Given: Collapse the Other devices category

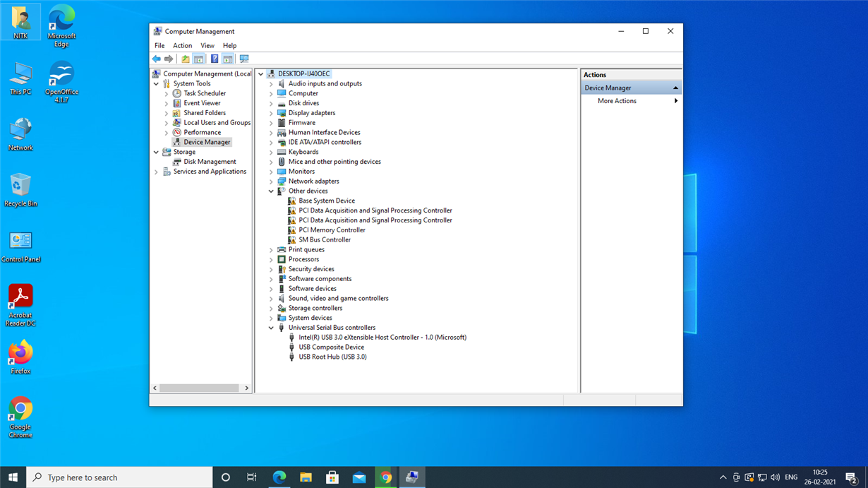Looking at the screenshot, I should [271, 191].
